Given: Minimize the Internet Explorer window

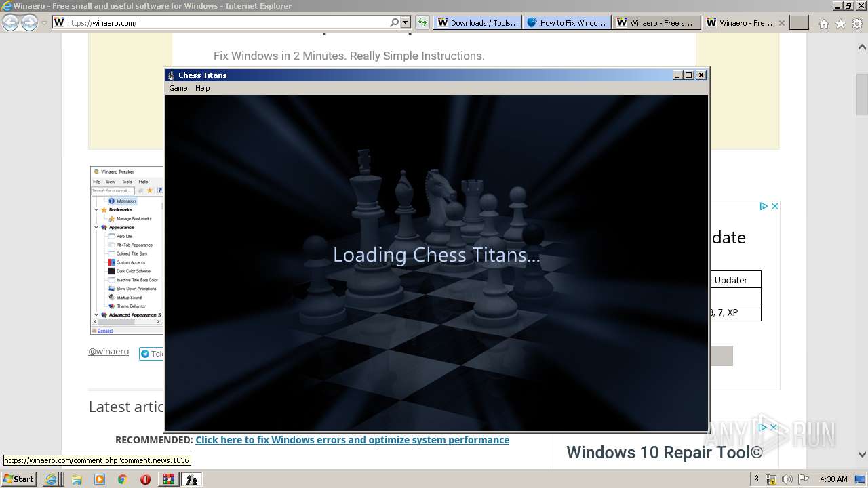Looking at the screenshot, I should (837, 5).
